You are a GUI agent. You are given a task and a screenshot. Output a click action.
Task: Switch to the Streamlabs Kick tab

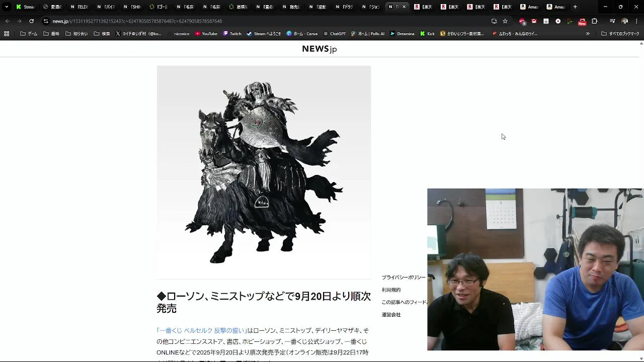(25, 7)
